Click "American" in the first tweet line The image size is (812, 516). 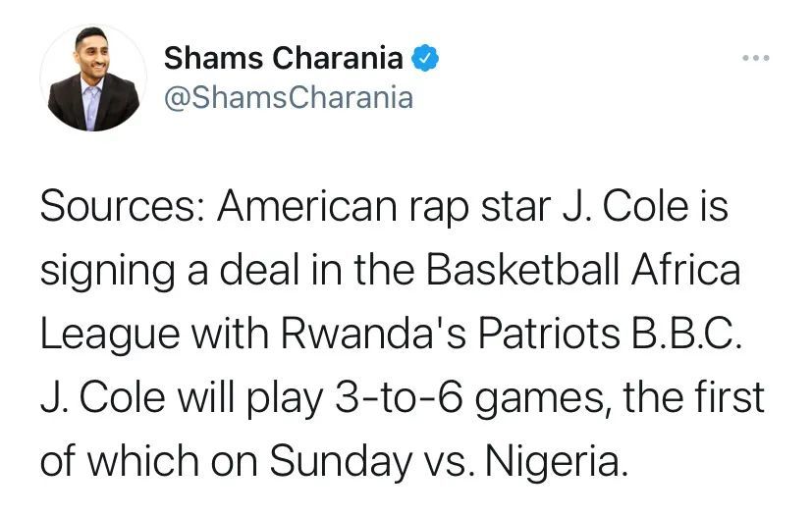pyautogui.click(x=307, y=207)
